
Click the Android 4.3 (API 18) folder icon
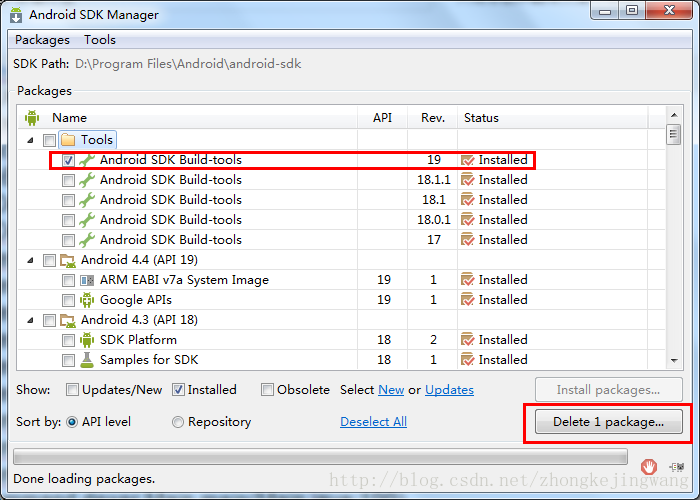(x=68, y=320)
